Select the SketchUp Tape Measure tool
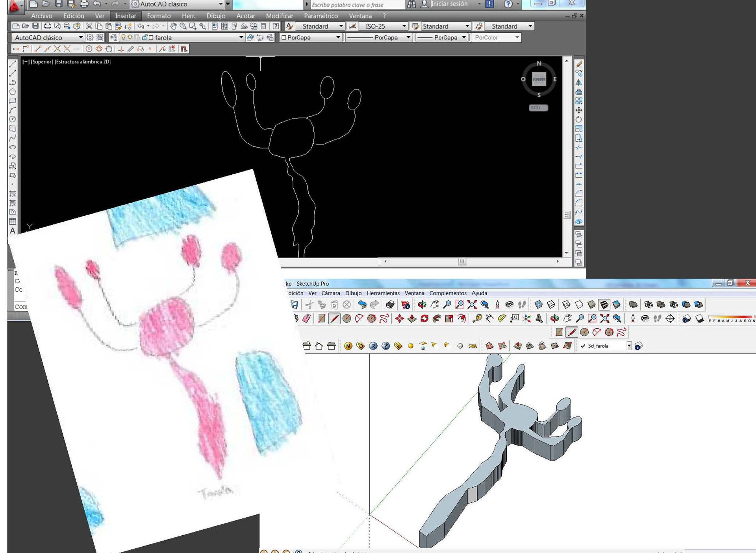Image resolution: width=756 pixels, height=553 pixels. [477, 318]
